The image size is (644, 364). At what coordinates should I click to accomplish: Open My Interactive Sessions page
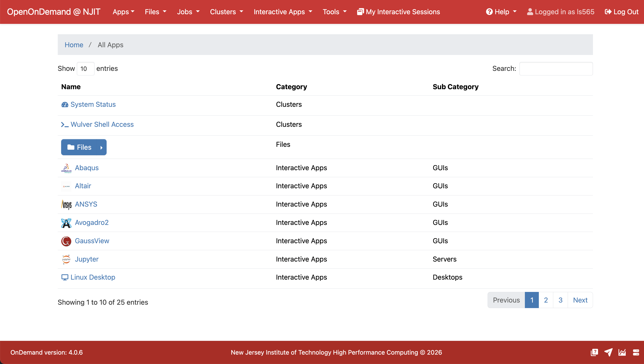(398, 12)
